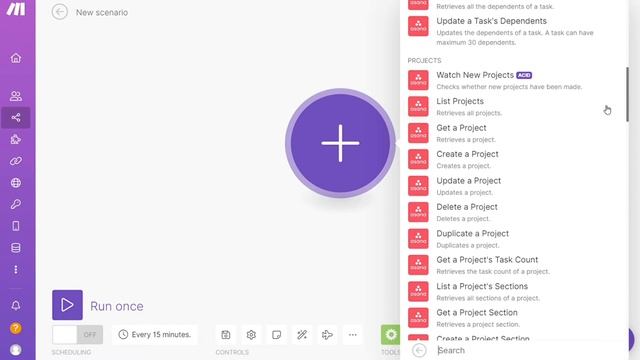This screenshot has width=640, height=360.
Task: Select Create a Project module
Action: [513, 160]
